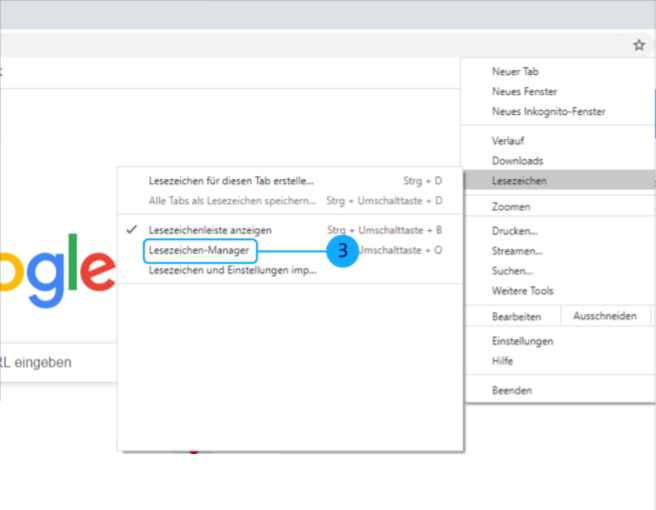Click Ausschneiden button in edit row
The height and width of the screenshot is (510, 656).
click(604, 316)
